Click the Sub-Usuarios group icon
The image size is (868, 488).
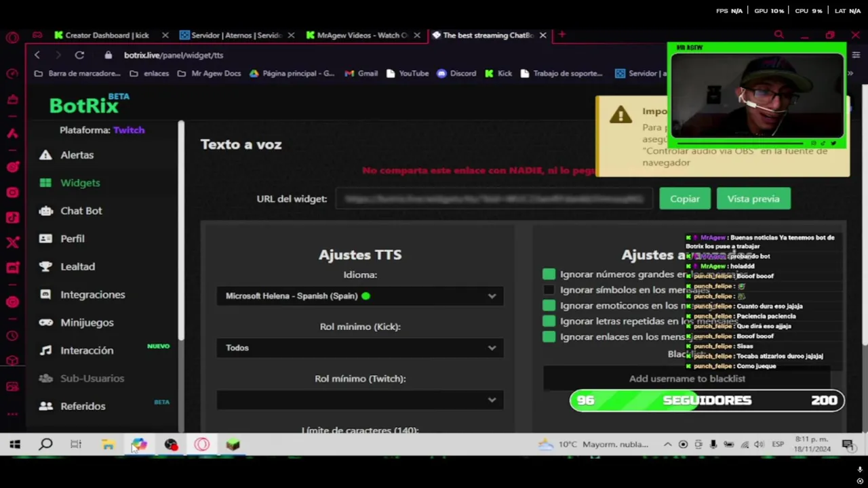pyautogui.click(x=45, y=378)
